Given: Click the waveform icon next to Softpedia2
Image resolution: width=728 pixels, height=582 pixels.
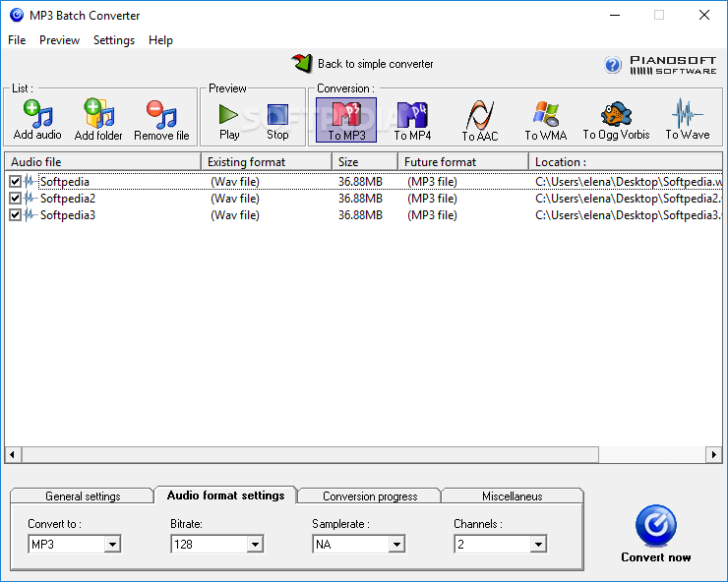Looking at the screenshot, I should tap(30, 199).
